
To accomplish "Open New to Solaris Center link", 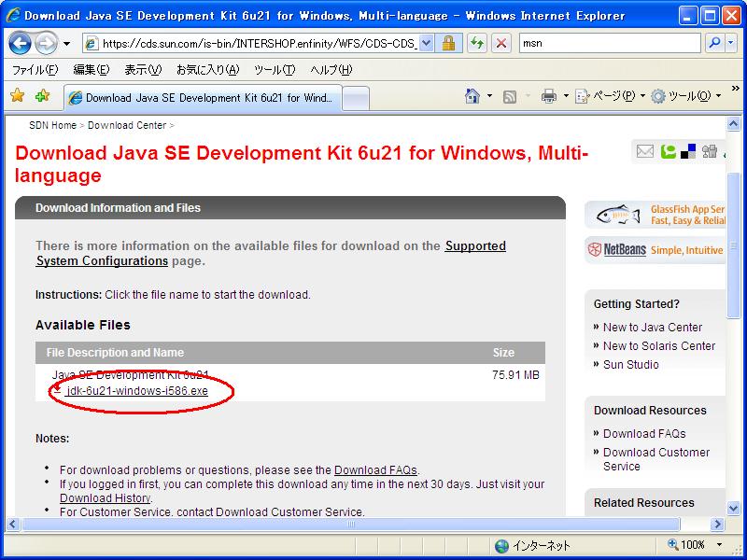I will point(659,345).
